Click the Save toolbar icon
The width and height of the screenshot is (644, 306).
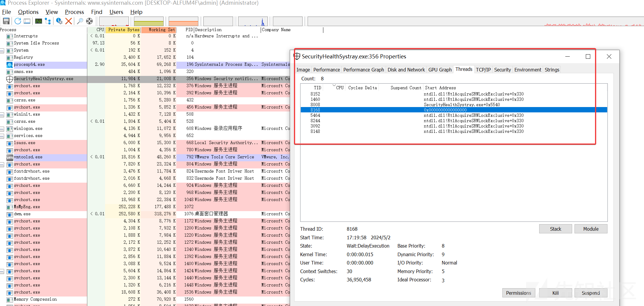click(x=6, y=21)
